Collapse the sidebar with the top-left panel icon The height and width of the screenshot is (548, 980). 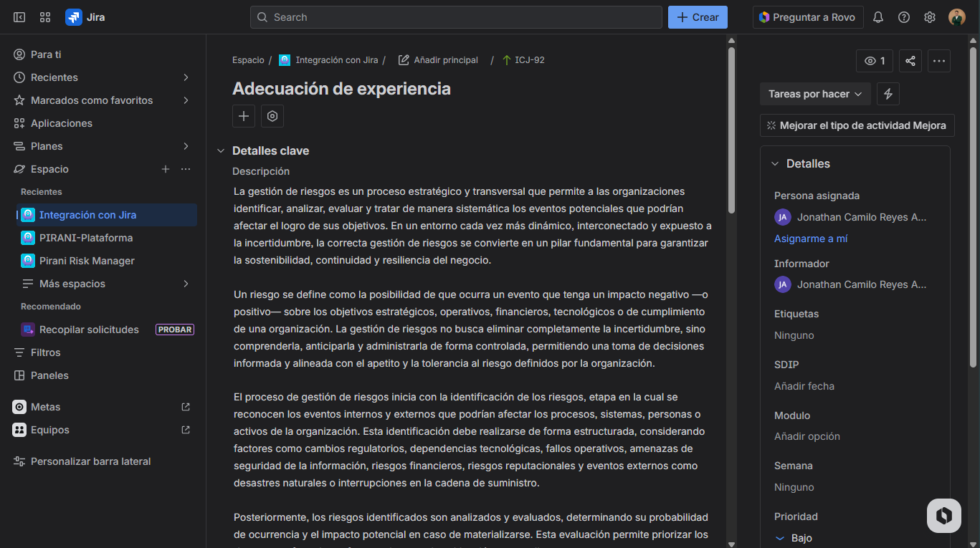[19, 17]
